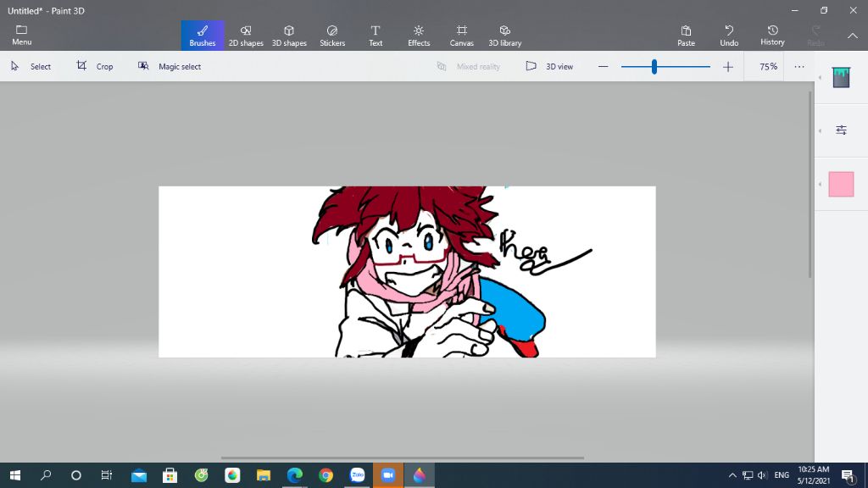Open File Explorer from taskbar

(x=264, y=475)
